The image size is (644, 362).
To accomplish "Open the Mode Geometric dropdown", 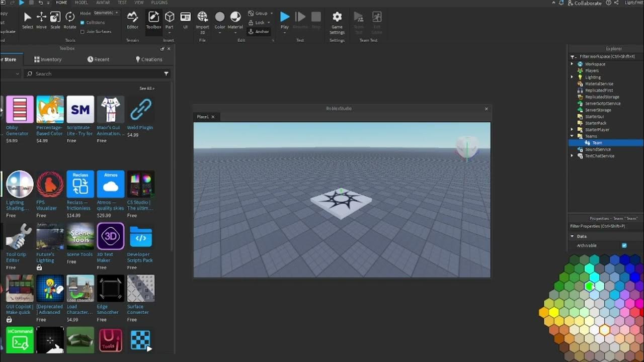I will coord(106,13).
